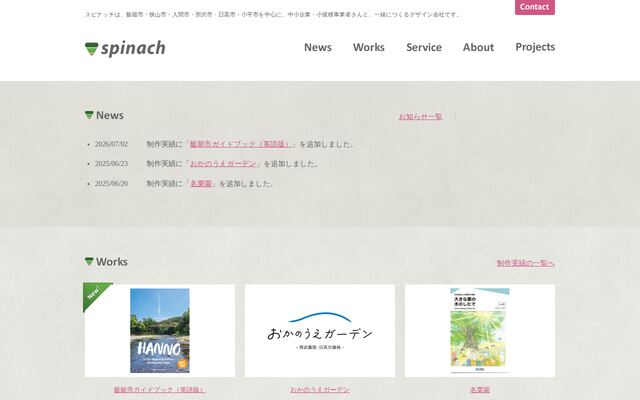This screenshot has height=400, width=640.
Task: Select the date 2026/07/02
Action: [111, 144]
